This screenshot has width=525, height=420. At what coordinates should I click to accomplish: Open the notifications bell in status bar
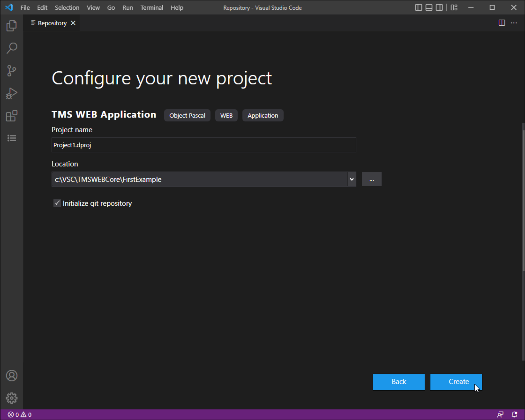coord(514,414)
